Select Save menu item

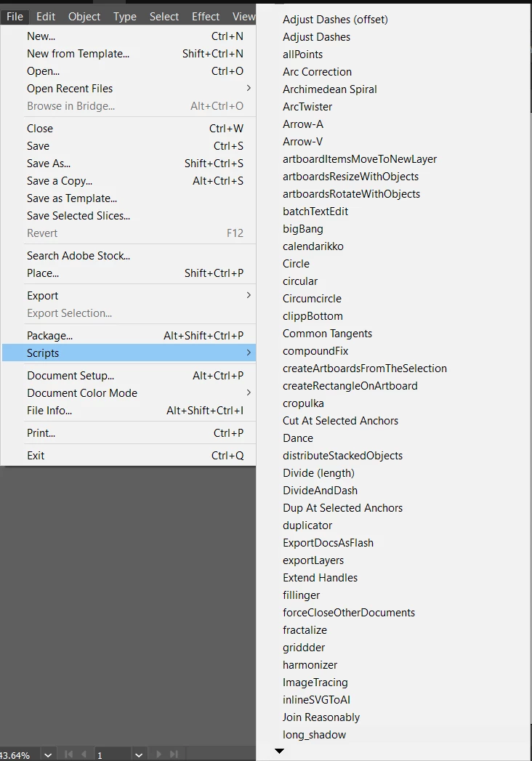pyautogui.click(x=129, y=146)
